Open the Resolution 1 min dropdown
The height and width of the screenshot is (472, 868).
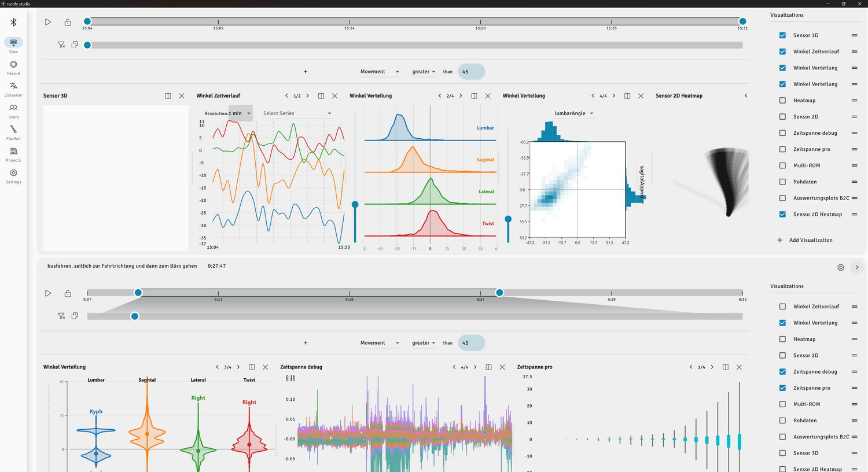click(x=240, y=113)
